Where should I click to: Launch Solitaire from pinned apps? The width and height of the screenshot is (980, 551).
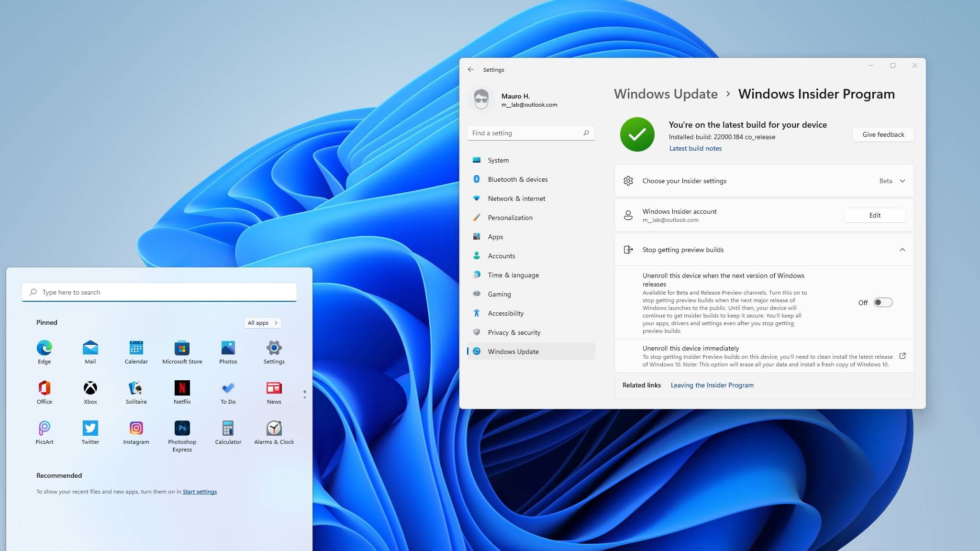click(136, 388)
